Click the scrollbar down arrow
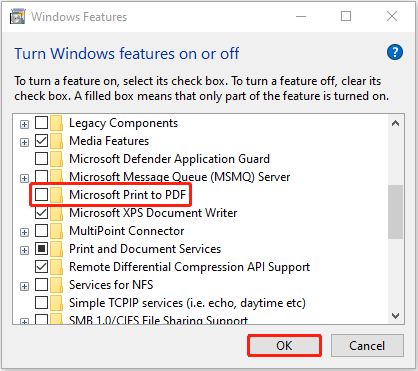Image resolution: width=418 pixels, height=371 pixels. 396,315
